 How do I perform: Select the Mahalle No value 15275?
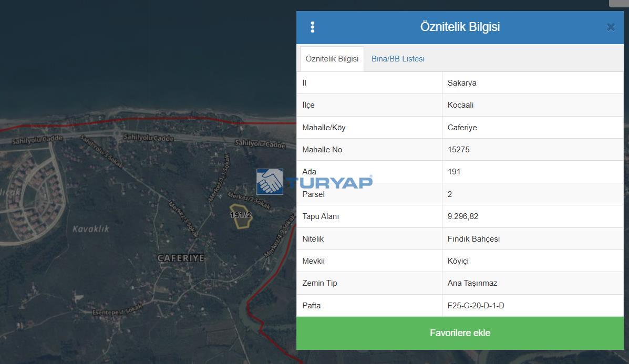(458, 150)
